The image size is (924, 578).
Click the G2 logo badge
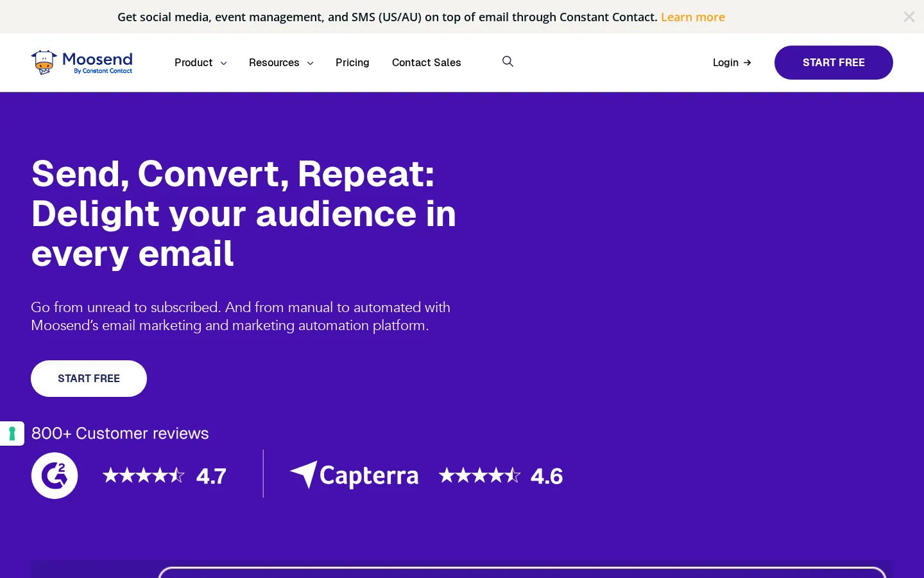point(55,476)
